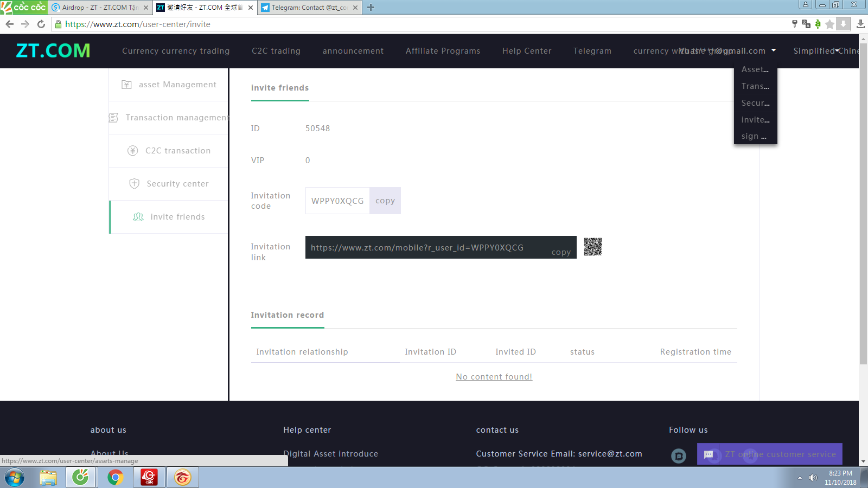This screenshot has width=868, height=488.
Task: Click the invite friends section tab heading
Action: pos(280,88)
